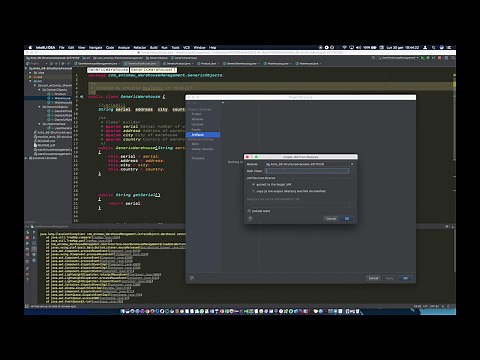The width and height of the screenshot is (480, 360).
Task: Open volume control in the macOS menu bar
Action: [x=358, y=48]
